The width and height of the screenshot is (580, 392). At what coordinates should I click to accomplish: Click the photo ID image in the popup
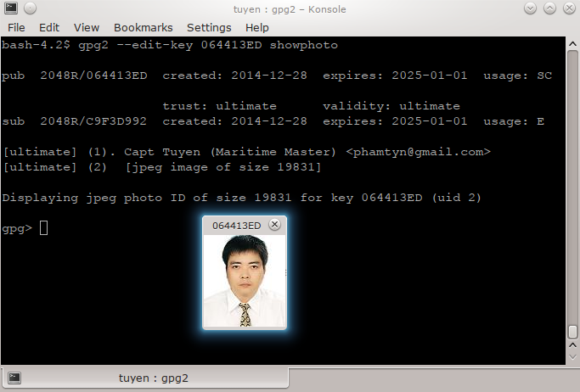(245, 281)
